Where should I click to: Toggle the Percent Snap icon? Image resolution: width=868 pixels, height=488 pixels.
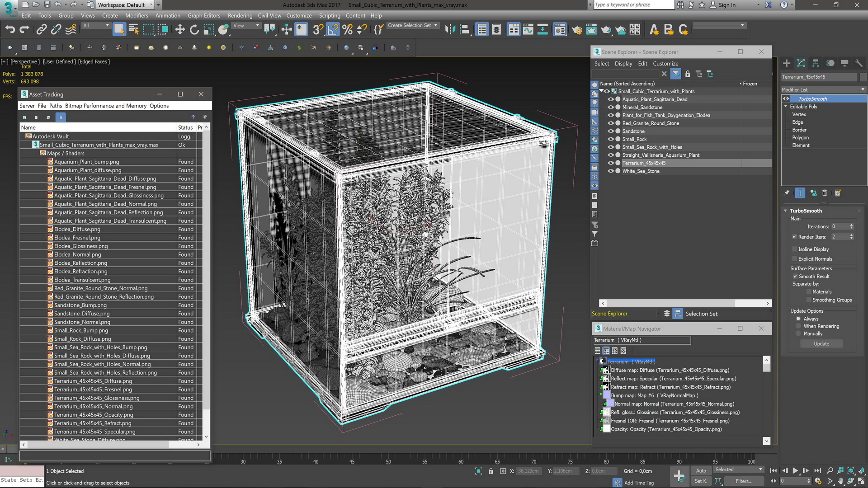pos(347,30)
